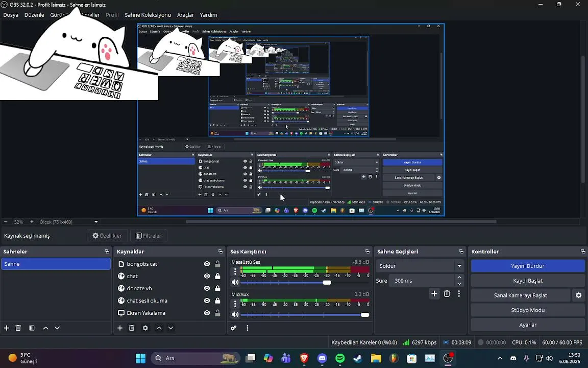The image size is (588, 368).
Task: Hide the chat source
Action: (207, 276)
